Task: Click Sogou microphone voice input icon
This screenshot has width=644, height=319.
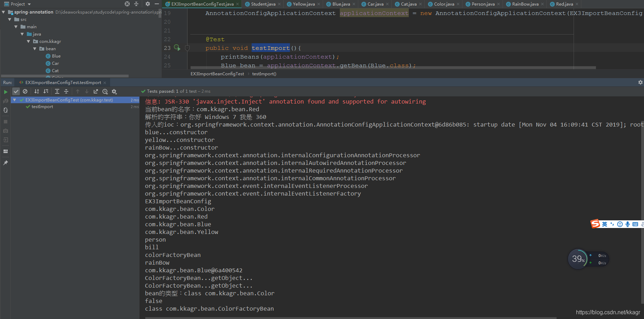Action: 628,224
